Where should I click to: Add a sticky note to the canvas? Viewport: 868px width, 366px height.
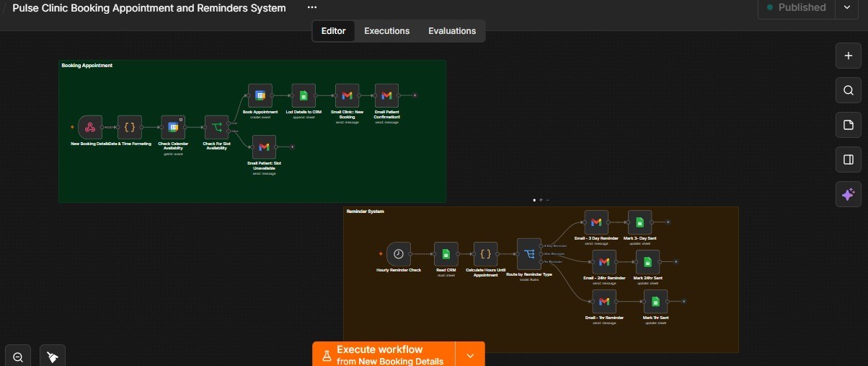click(849, 125)
